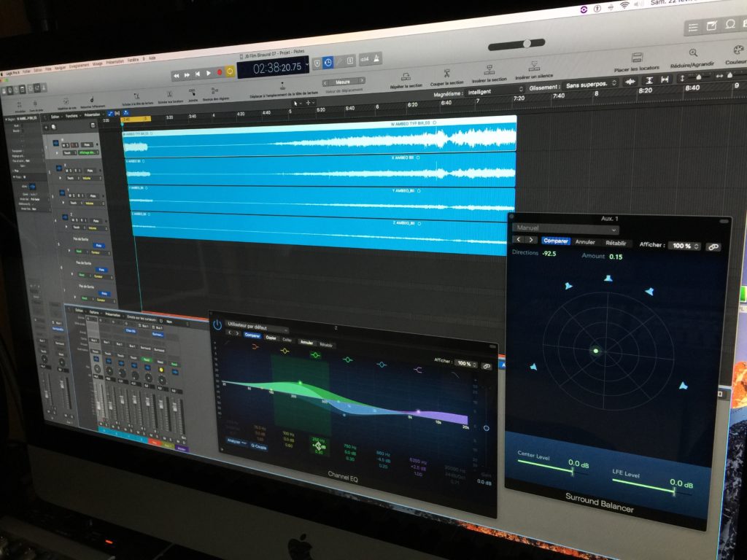Click Insérer la section icon
This screenshot has width=747, height=560.
click(489, 70)
